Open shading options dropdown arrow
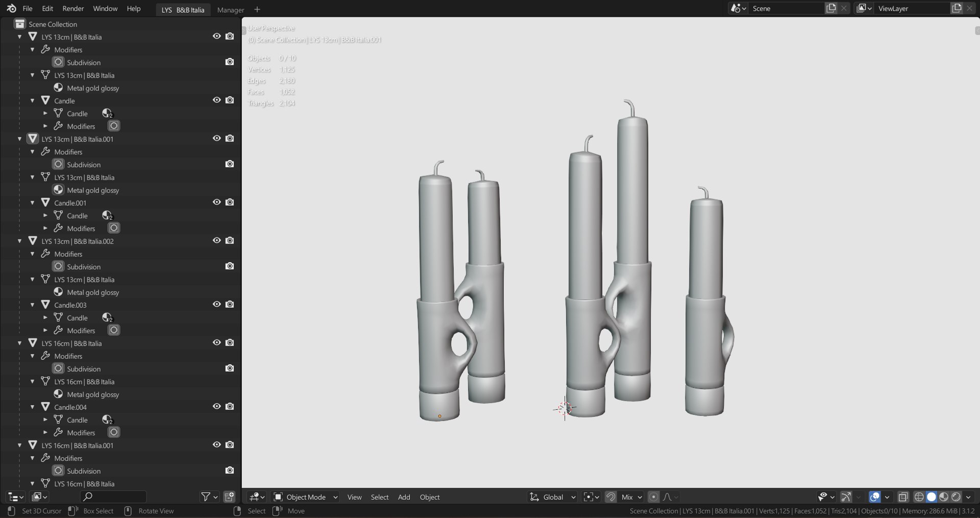 click(x=968, y=497)
